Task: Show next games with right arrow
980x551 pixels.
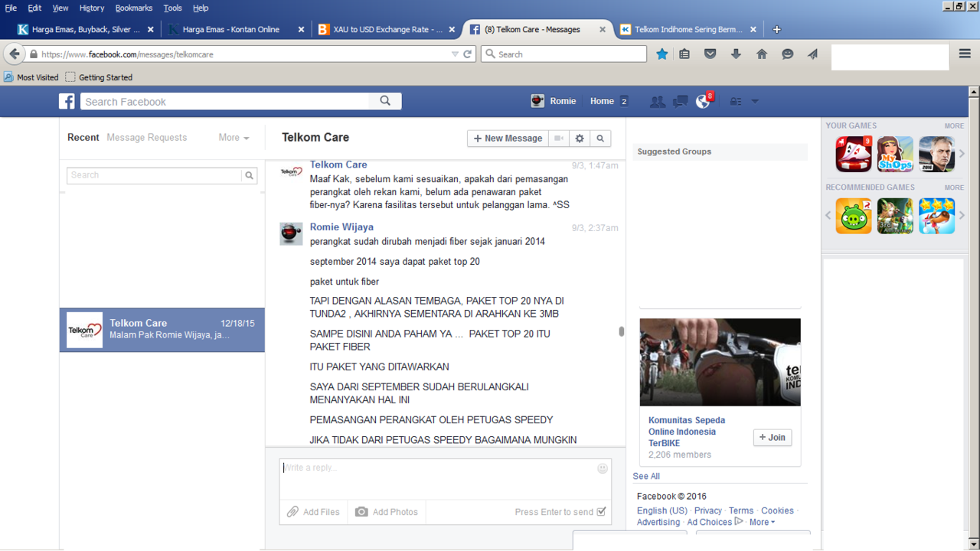Action: point(962,154)
